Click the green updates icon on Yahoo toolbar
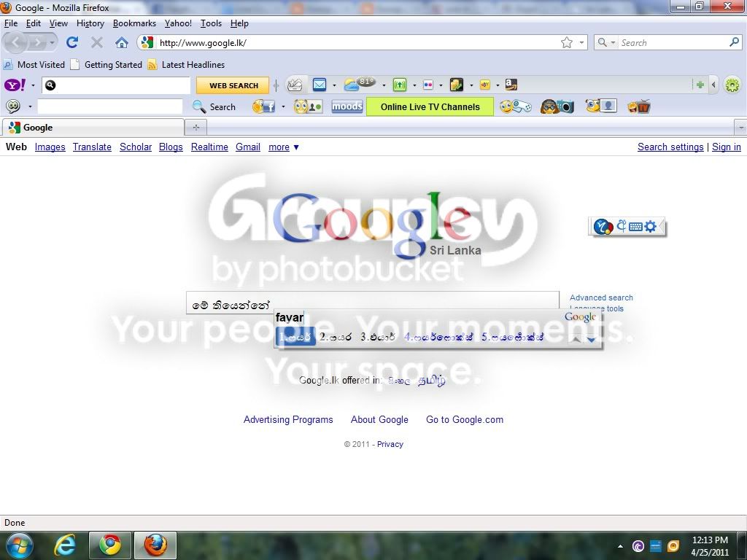This screenshot has width=747, height=560. tap(400, 85)
